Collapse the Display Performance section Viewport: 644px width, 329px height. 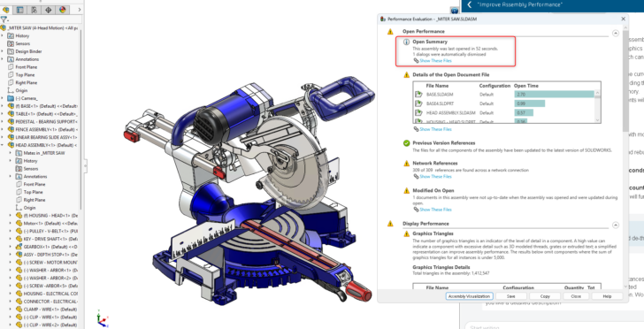pos(616,226)
